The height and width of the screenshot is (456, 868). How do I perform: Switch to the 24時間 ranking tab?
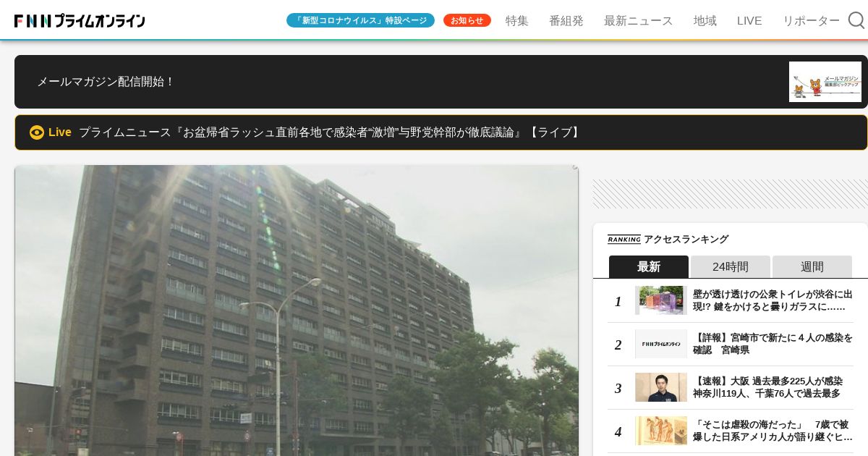731,266
